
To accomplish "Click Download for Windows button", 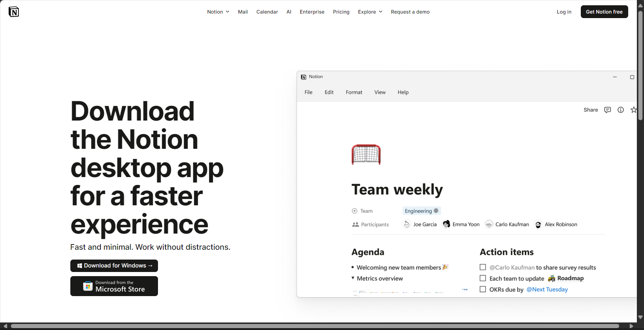I will pos(114,266).
